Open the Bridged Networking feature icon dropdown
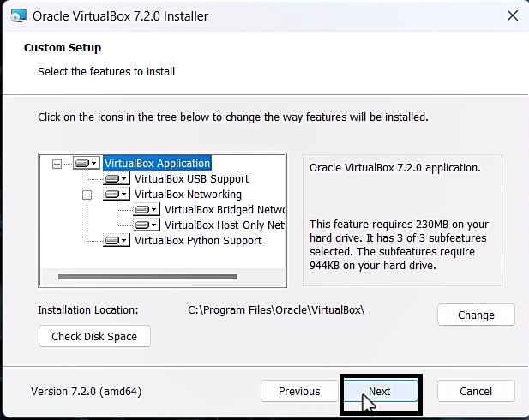 coord(147,210)
